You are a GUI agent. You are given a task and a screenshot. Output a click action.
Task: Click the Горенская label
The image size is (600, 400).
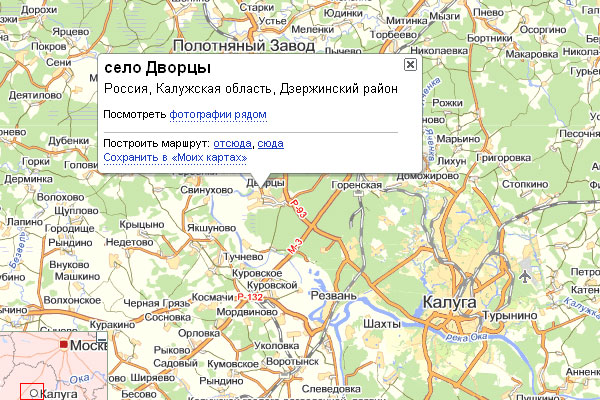click(357, 185)
